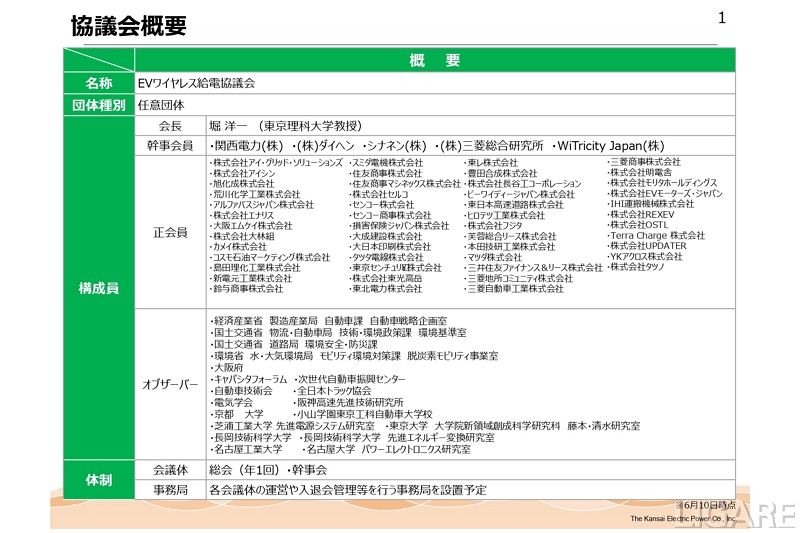The width and height of the screenshot is (800, 533).
Task: Click Terra Charge 株式会社 in the member list
Action: click(x=657, y=235)
